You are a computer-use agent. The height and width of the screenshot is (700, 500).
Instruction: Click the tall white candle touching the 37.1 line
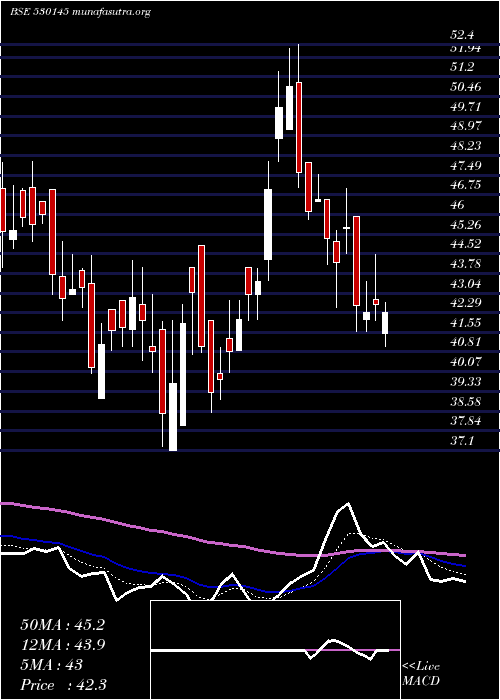tap(173, 417)
